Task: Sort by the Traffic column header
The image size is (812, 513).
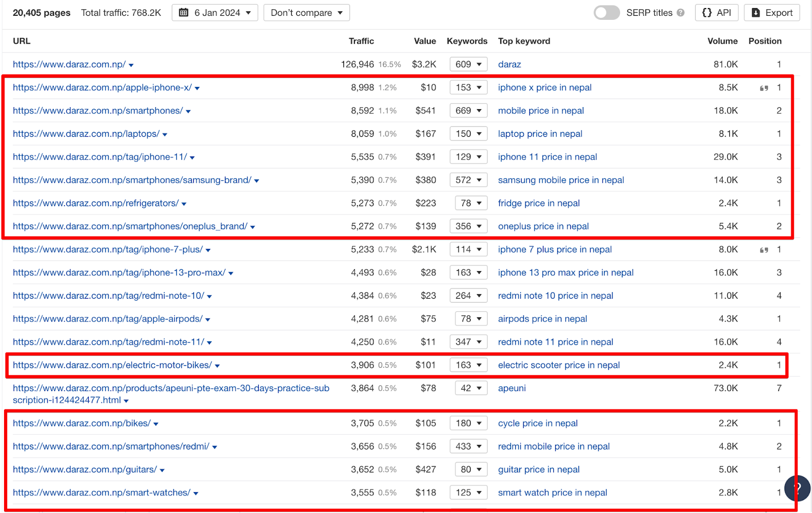Action: click(x=361, y=41)
